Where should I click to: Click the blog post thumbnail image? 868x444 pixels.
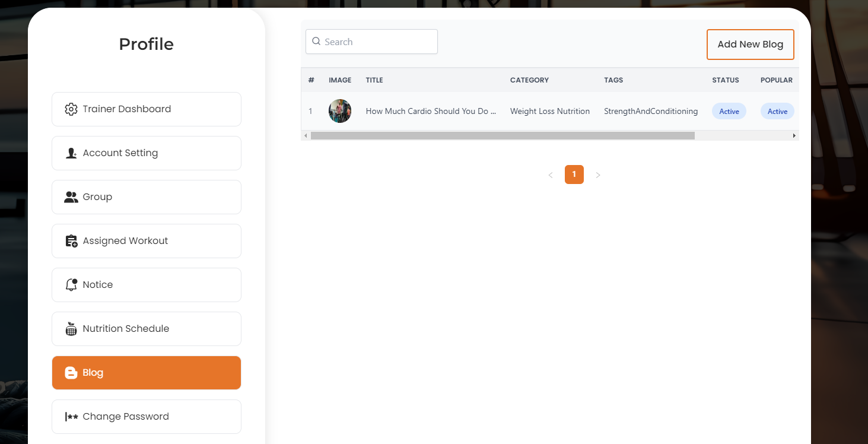pos(340,111)
